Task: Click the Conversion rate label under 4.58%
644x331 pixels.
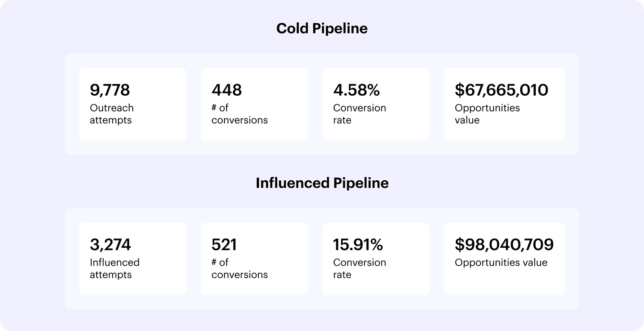Action: [x=359, y=114]
